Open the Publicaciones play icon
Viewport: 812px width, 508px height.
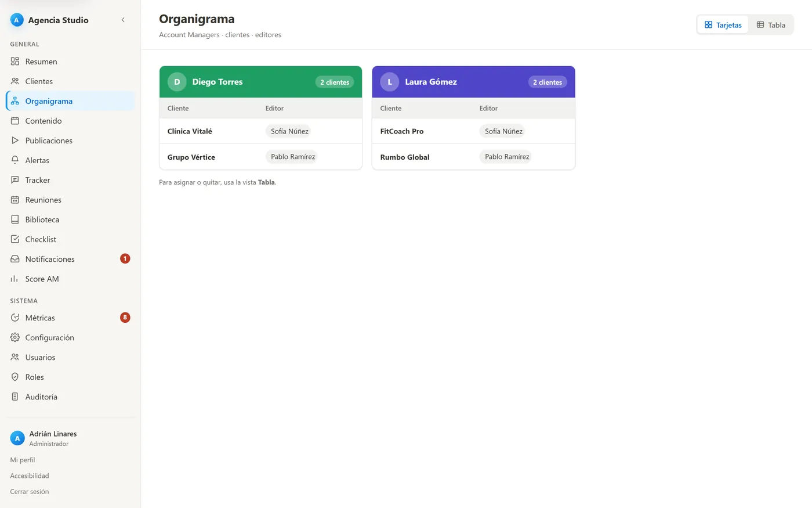[x=15, y=140]
